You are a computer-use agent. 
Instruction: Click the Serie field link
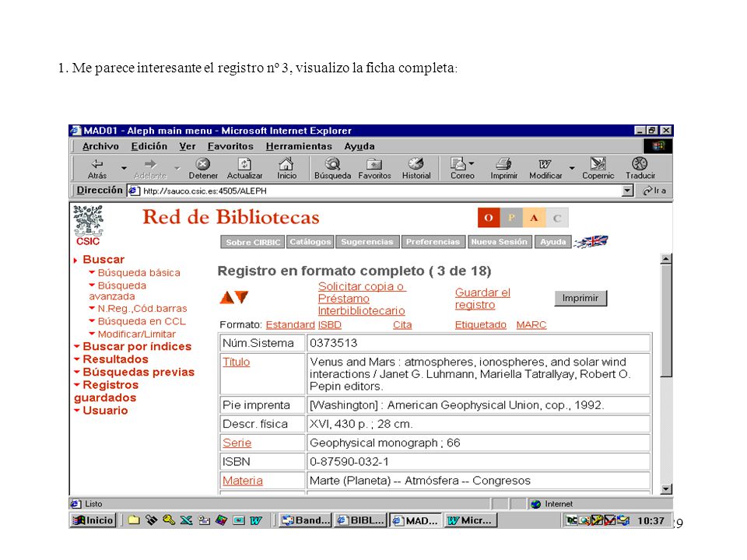click(237, 443)
